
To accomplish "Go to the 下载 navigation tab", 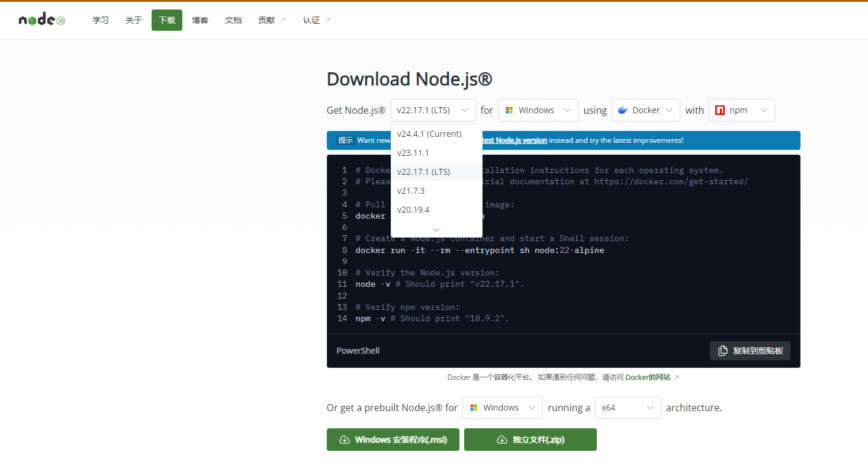I will point(167,20).
